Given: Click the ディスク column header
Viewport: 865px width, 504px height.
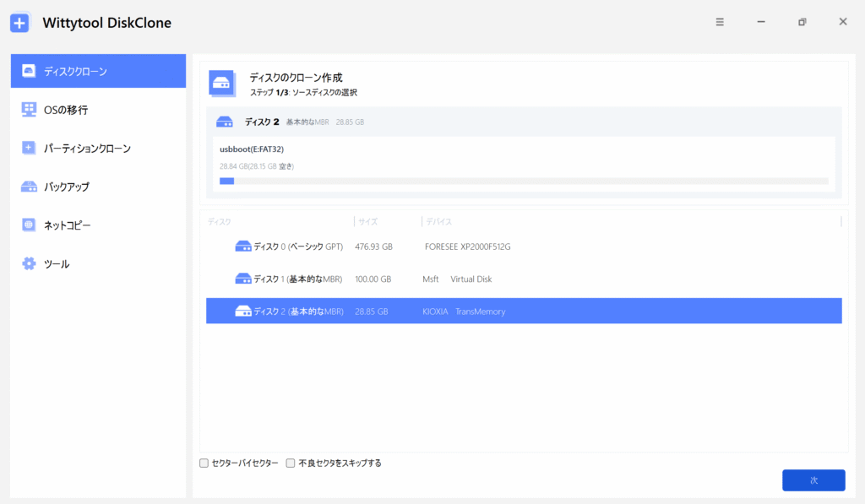Looking at the screenshot, I should tap(220, 222).
